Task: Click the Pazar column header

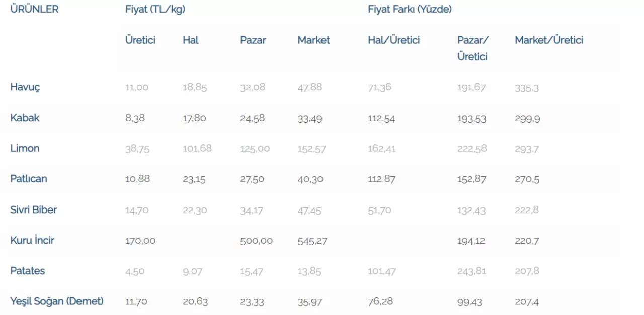Action: pyautogui.click(x=253, y=40)
